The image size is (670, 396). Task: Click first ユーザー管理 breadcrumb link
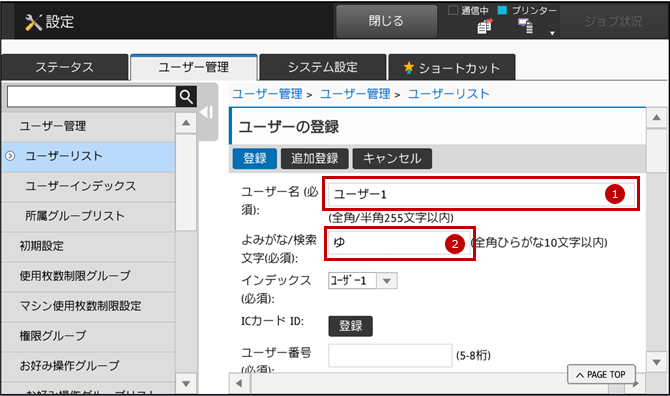(x=267, y=94)
